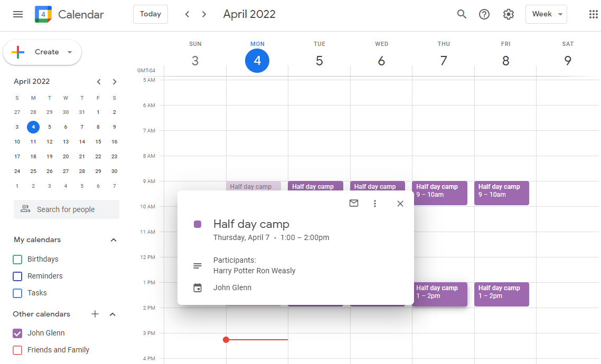Open Friday 1–2pm Half day camp event

click(x=502, y=294)
